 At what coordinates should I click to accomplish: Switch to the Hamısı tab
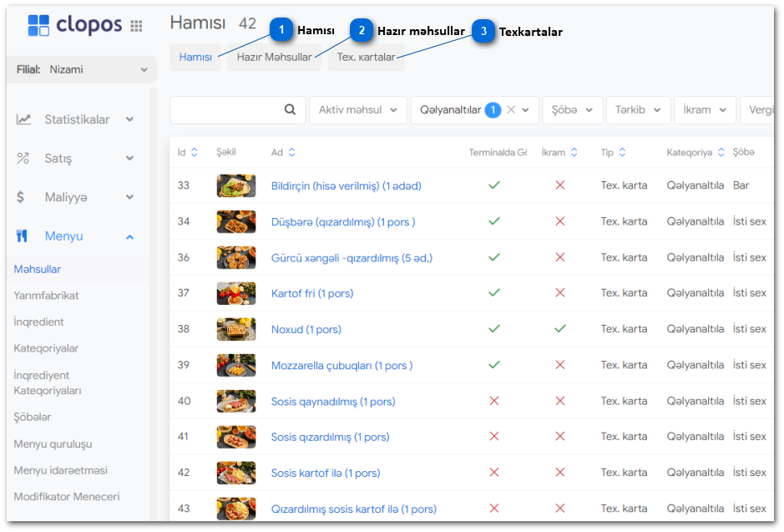(x=195, y=57)
